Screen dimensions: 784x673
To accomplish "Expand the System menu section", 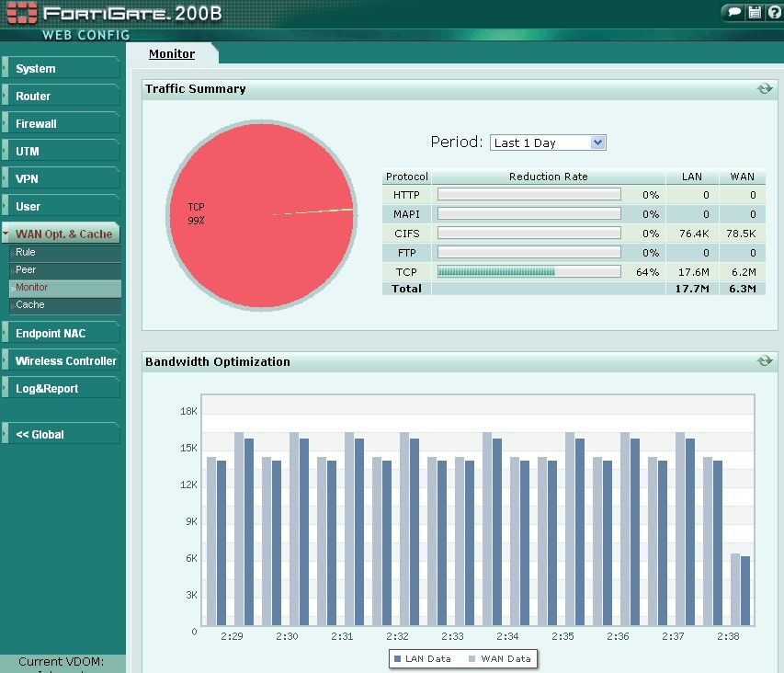I will pyautogui.click(x=61, y=68).
